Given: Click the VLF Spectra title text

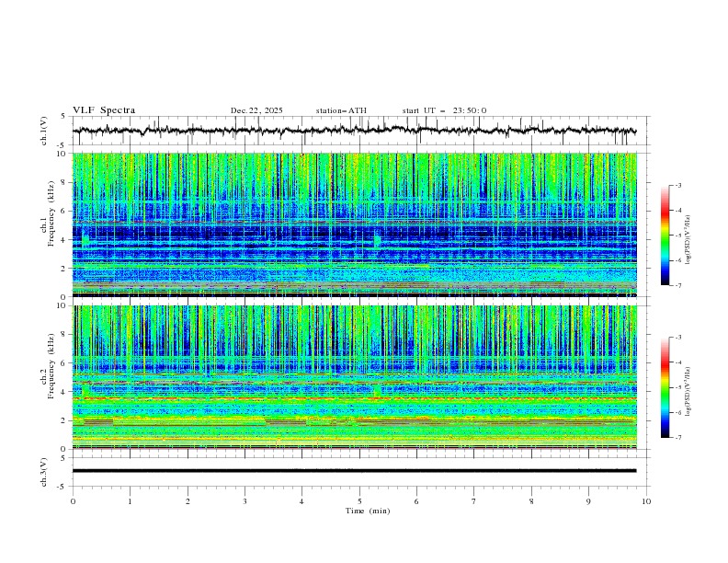Looking at the screenshot, I should 104,110.
